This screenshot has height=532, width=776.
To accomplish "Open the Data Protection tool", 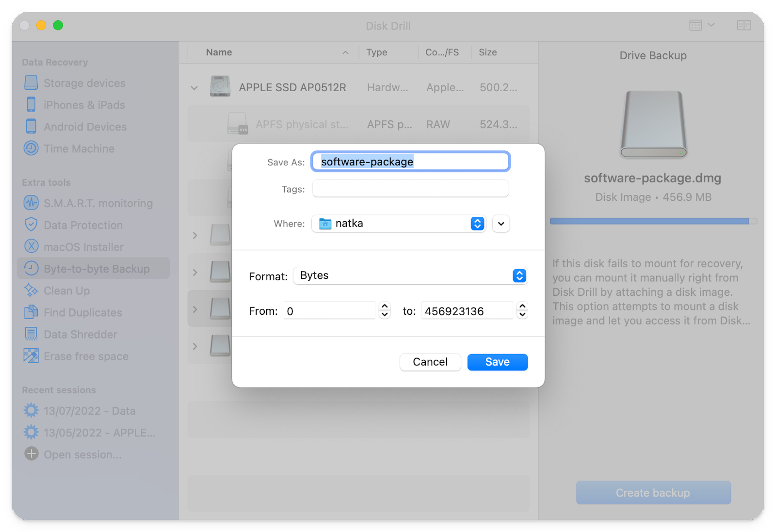I will [83, 225].
